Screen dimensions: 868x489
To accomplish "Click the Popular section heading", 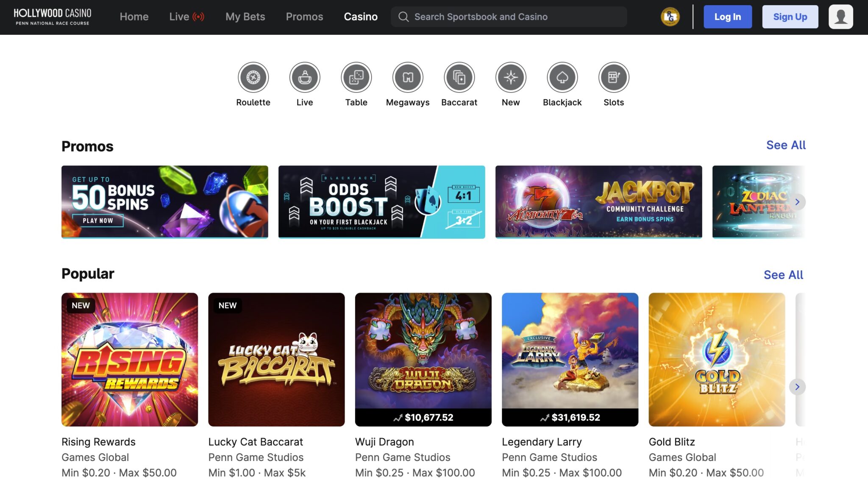I will click(x=88, y=274).
